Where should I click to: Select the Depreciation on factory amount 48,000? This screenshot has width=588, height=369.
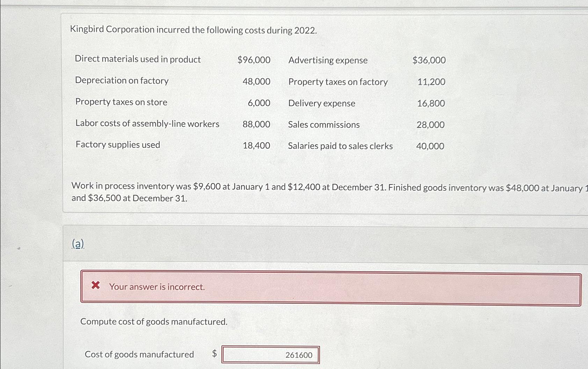255,81
